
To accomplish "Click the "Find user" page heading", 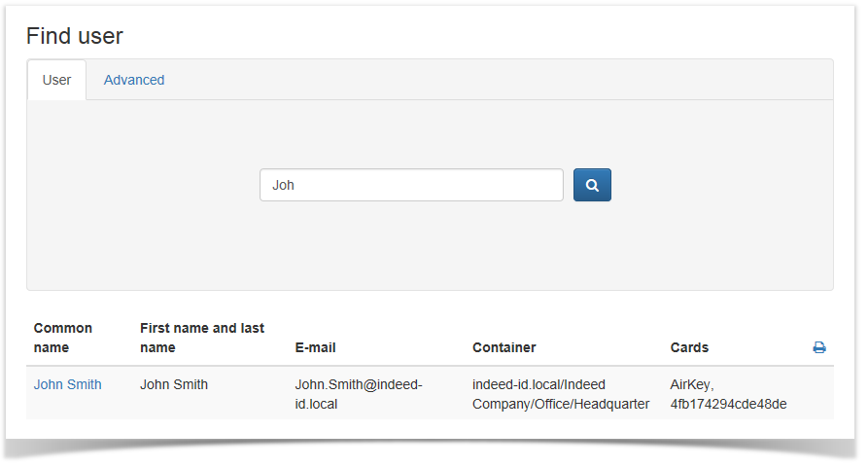I will click(x=75, y=36).
